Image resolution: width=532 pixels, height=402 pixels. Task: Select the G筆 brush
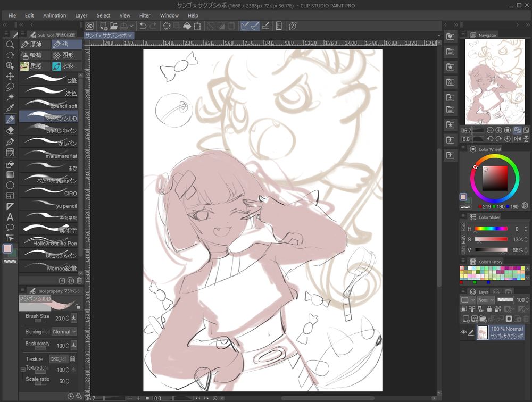[48, 79]
